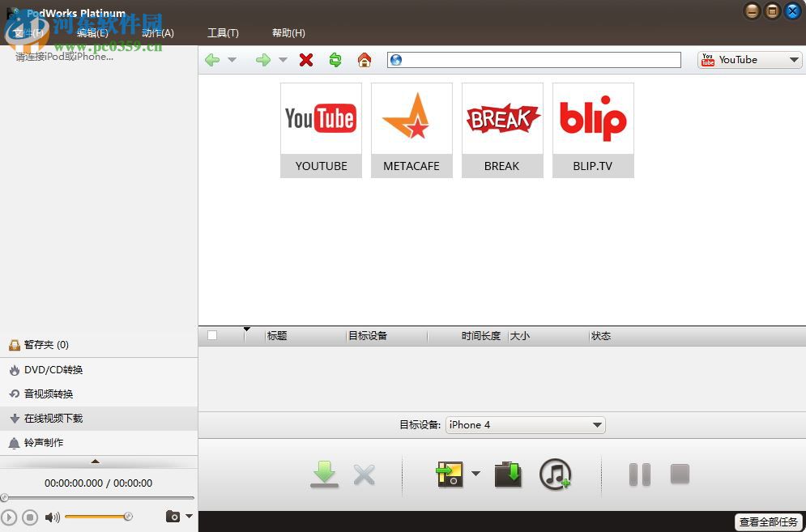The image size is (806, 532).
Task: Expand the back button history dropdown
Action: pyautogui.click(x=232, y=59)
